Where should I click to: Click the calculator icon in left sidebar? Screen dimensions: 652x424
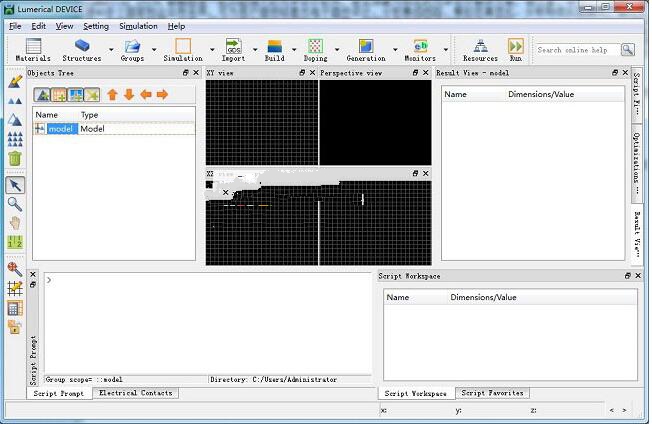click(x=15, y=308)
